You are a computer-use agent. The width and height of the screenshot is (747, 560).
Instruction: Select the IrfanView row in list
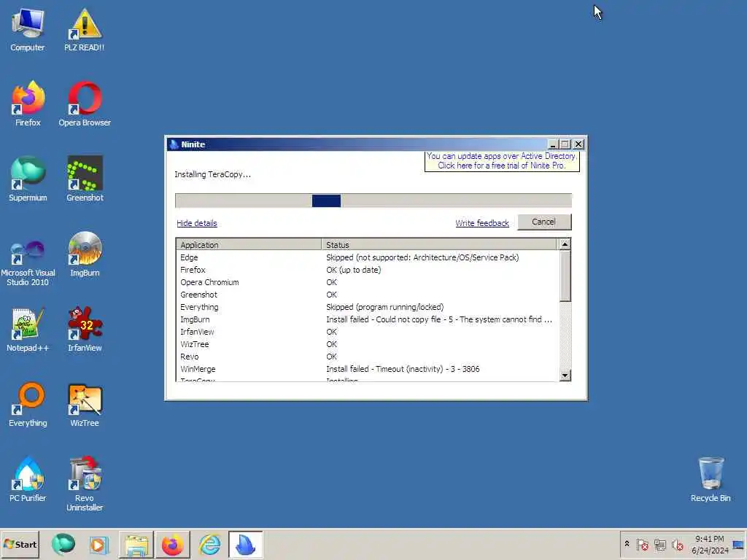pos(368,332)
